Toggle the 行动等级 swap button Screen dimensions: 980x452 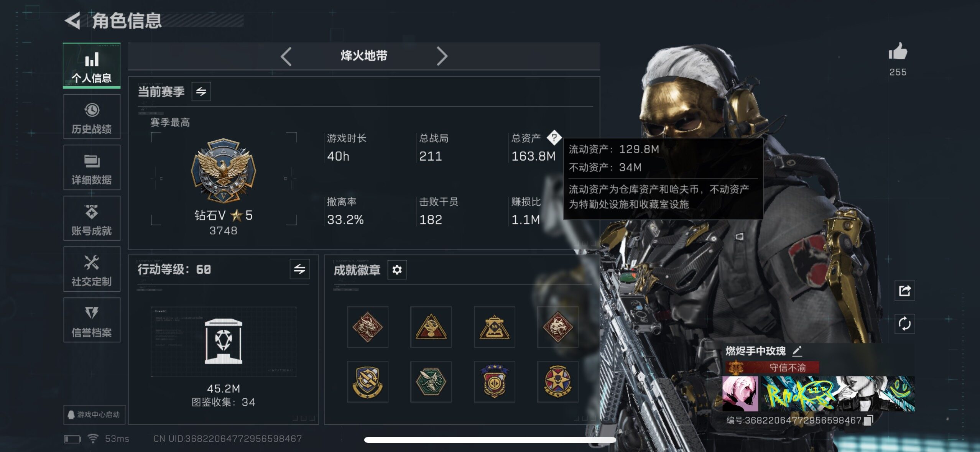(299, 269)
